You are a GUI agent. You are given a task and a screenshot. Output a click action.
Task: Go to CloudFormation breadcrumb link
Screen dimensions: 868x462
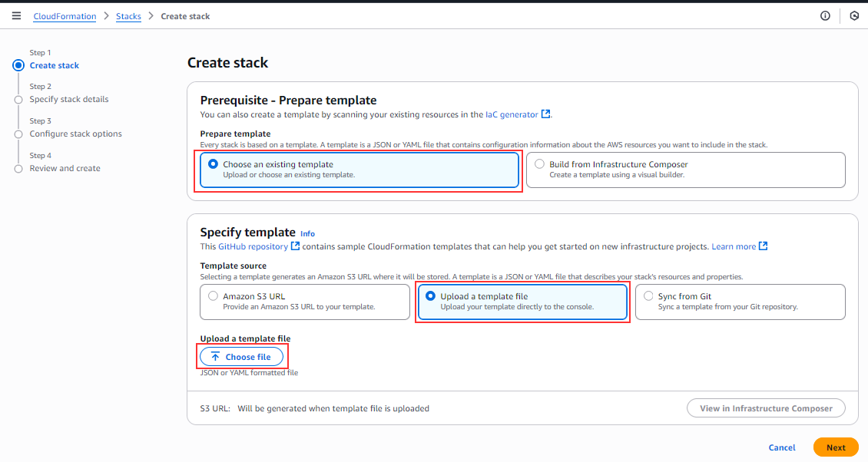click(65, 16)
